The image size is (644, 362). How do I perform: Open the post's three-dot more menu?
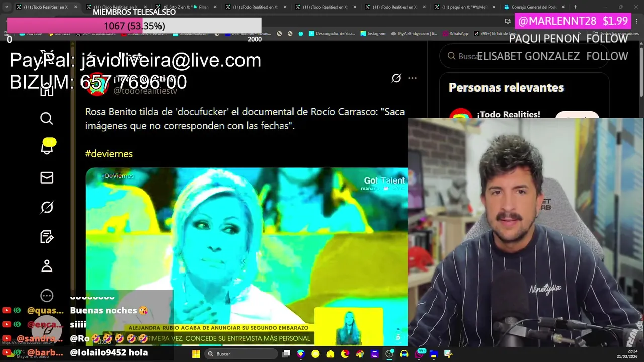click(x=413, y=78)
